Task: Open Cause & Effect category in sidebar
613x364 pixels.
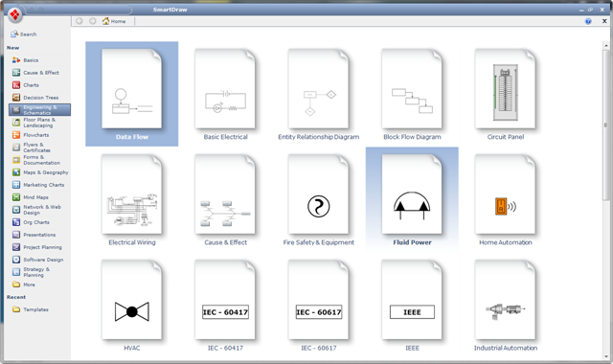Action: (35, 73)
